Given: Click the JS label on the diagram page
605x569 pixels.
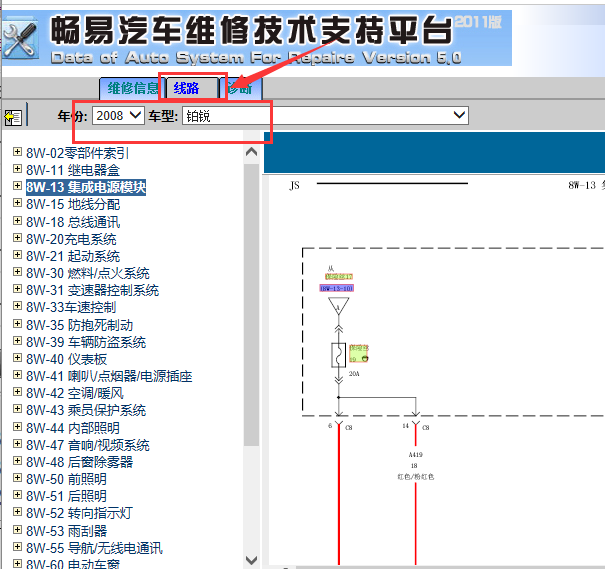Looking at the screenshot, I should 294,186.
